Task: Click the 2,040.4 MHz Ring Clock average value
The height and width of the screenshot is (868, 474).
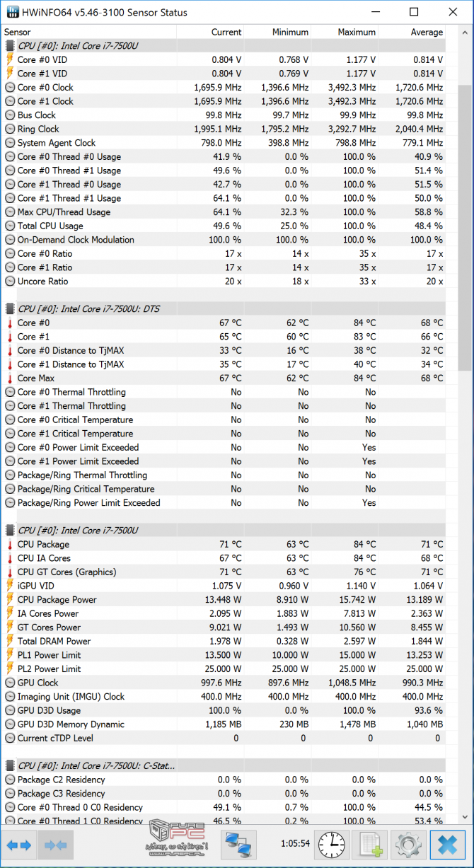Action: click(418, 129)
